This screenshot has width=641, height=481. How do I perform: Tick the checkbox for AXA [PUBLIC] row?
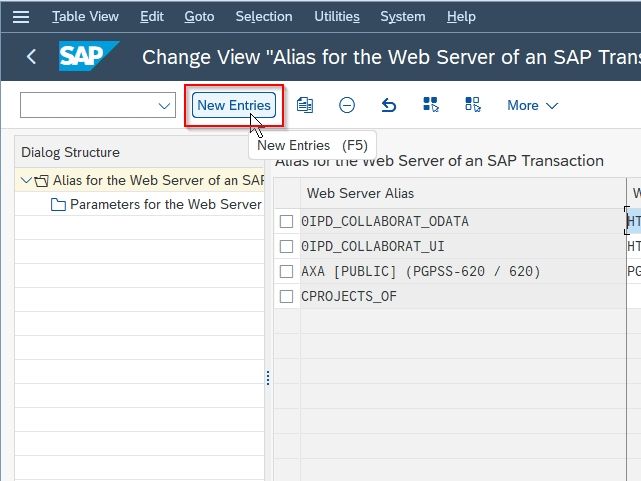286,271
